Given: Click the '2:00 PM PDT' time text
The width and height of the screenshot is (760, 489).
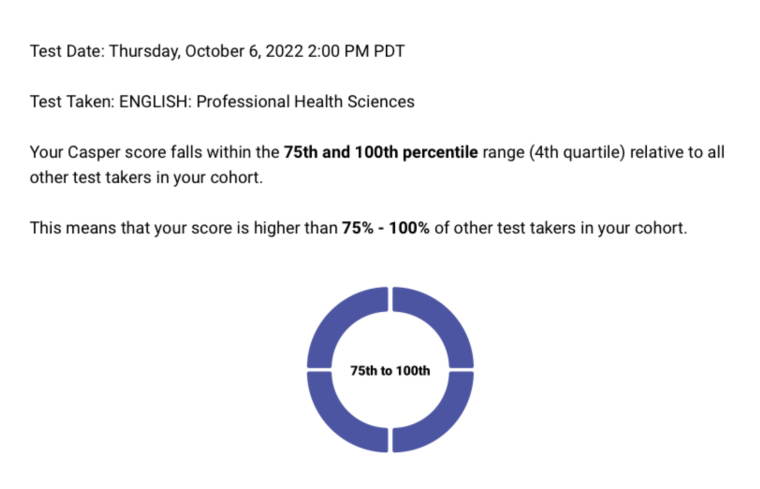Looking at the screenshot, I should coord(356,51).
